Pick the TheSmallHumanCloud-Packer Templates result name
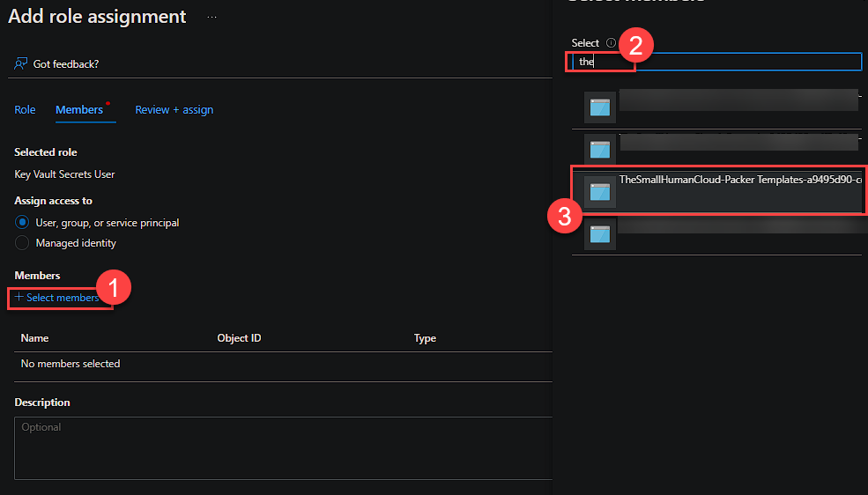The width and height of the screenshot is (868, 495). pos(738,180)
